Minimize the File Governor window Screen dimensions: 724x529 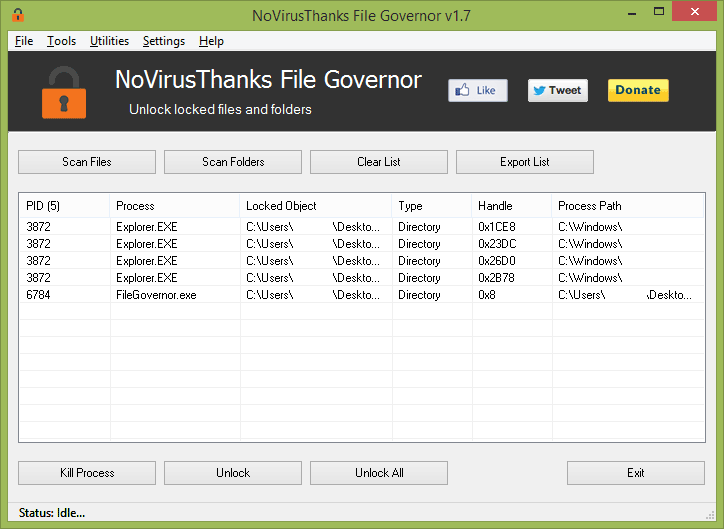632,12
